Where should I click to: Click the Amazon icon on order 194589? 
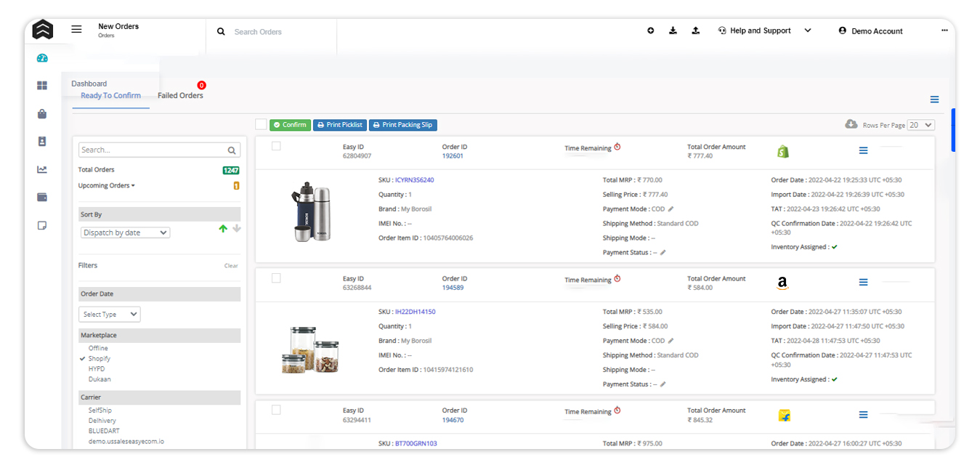click(x=783, y=283)
